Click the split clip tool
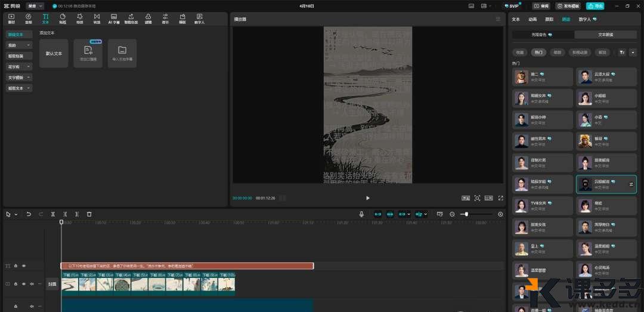644x312 pixels. click(x=53, y=214)
